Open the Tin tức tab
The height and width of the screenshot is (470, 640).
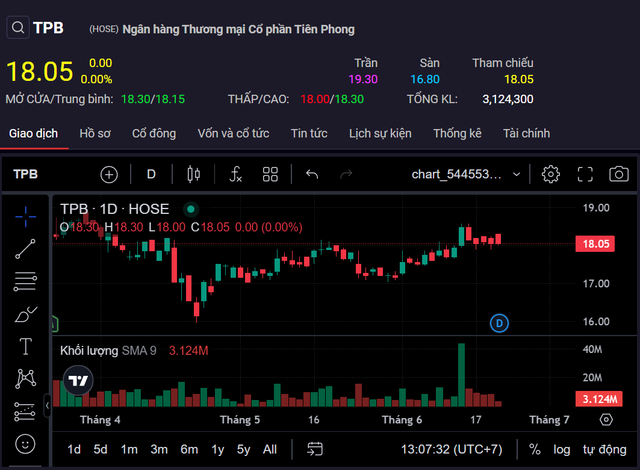pos(309,133)
